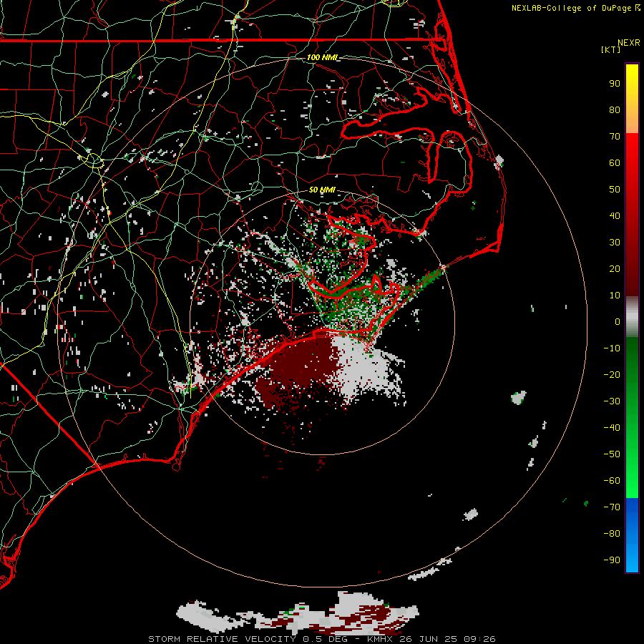This screenshot has height=644, width=644.
Task: Click the wide echo band above the caption
Action: 298,614
